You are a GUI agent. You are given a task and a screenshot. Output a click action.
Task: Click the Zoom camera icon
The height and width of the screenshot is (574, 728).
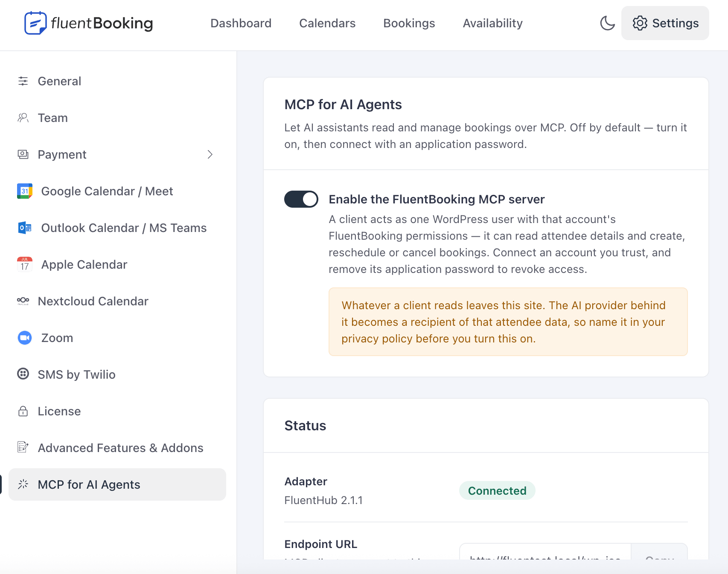tap(25, 338)
